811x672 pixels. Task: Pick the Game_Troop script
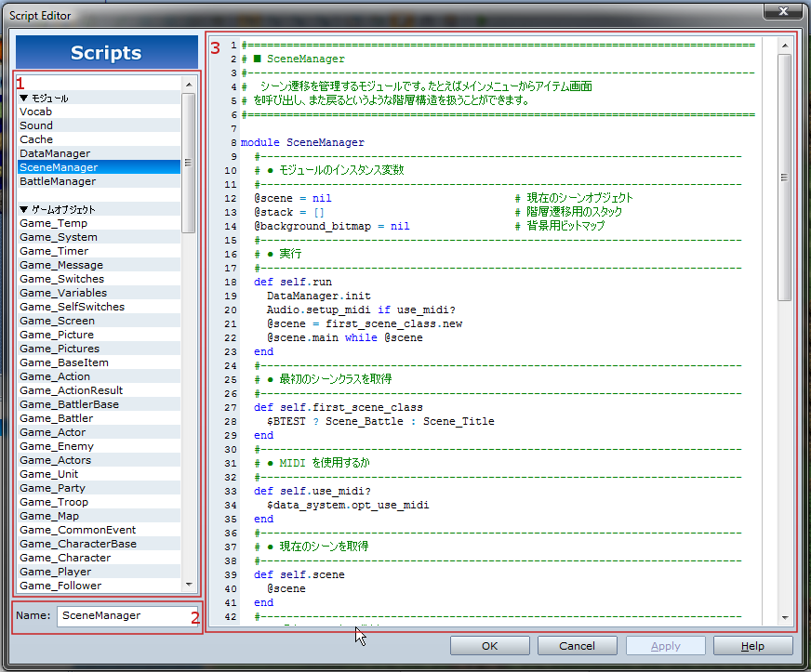click(54, 502)
